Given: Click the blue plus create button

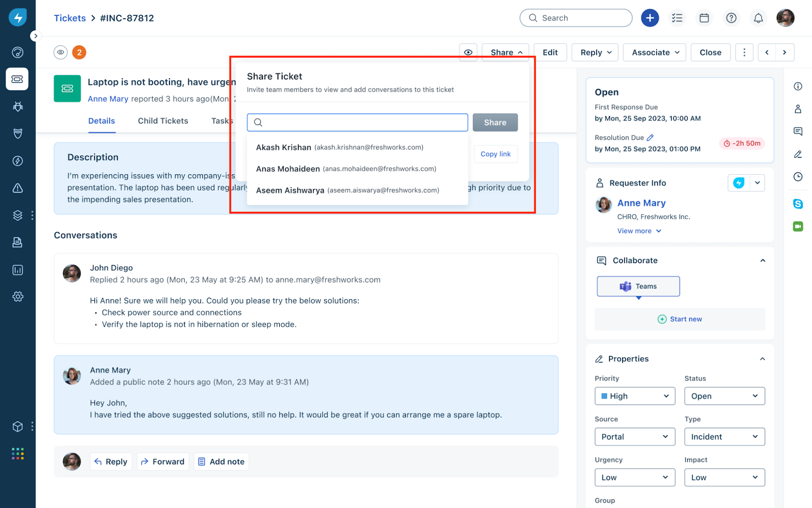Looking at the screenshot, I should click(x=650, y=18).
